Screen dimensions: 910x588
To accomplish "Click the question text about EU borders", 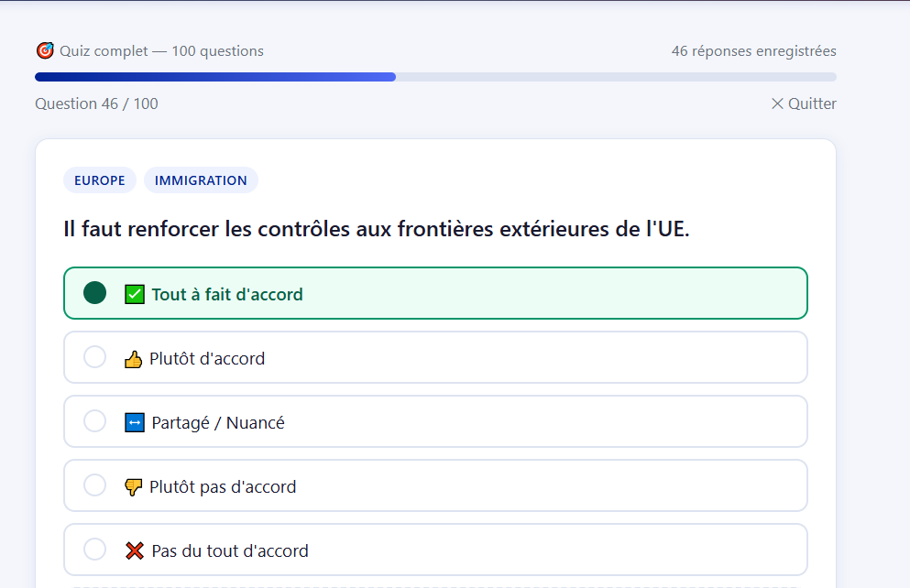I will click(x=376, y=229).
